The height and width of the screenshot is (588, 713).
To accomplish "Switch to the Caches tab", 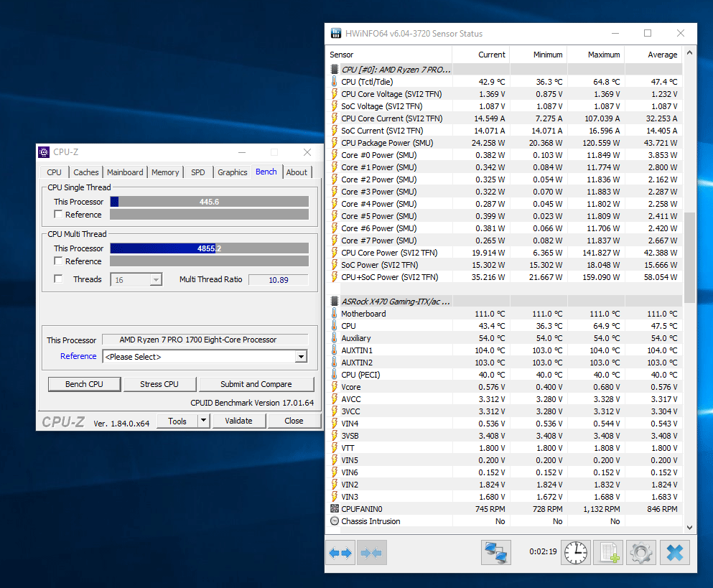I will 86,172.
